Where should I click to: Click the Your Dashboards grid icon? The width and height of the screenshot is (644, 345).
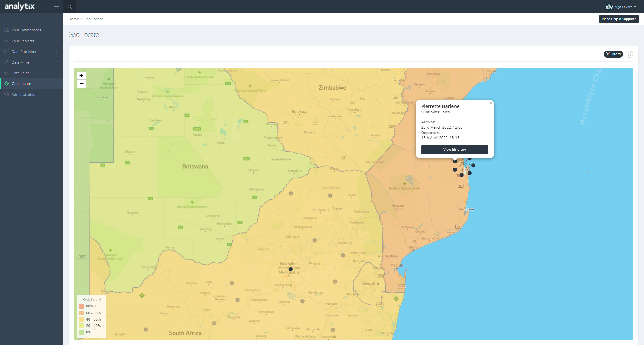7,30
